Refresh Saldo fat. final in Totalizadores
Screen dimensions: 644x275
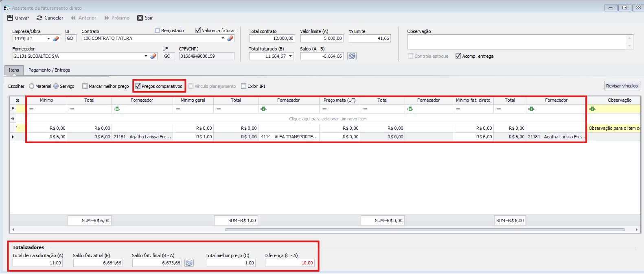[189, 263]
